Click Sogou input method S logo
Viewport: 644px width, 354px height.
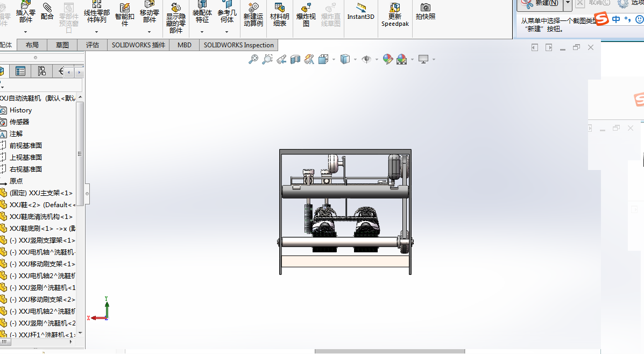pos(601,18)
